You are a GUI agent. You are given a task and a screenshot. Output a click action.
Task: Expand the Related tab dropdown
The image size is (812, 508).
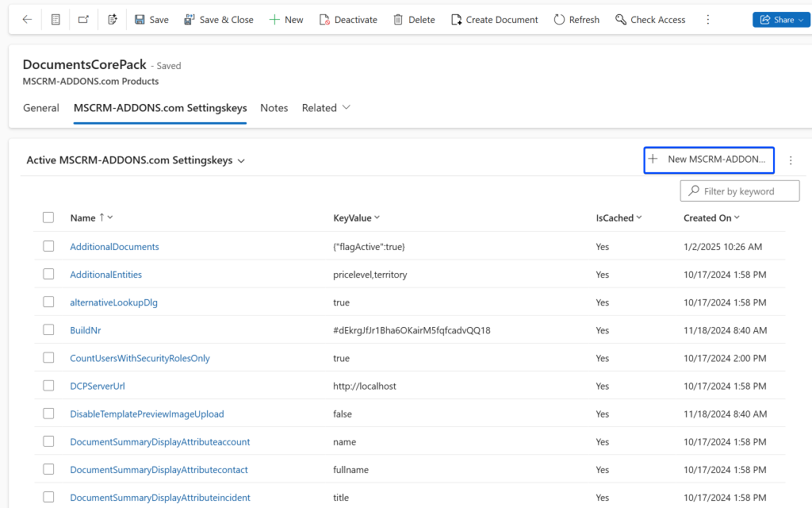click(347, 107)
